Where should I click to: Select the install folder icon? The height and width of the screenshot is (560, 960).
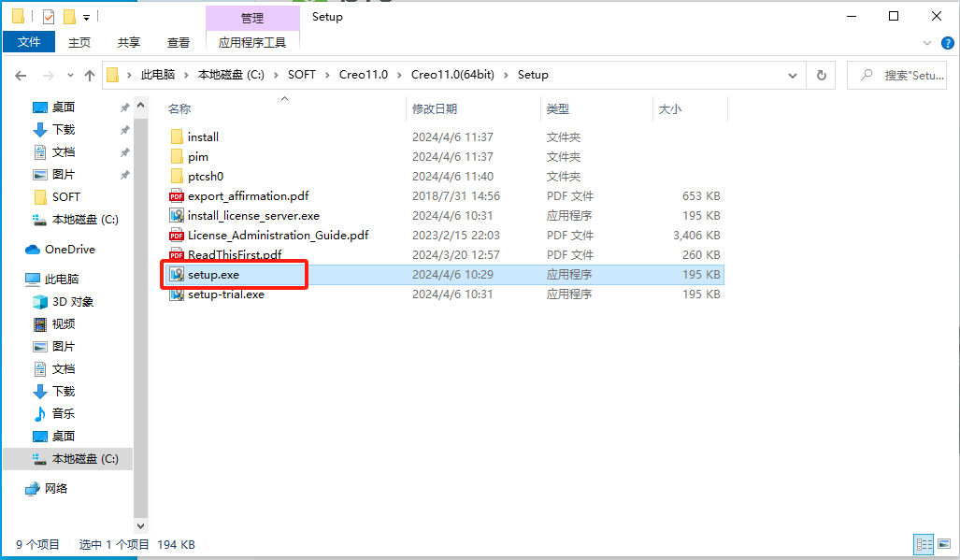pos(177,137)
